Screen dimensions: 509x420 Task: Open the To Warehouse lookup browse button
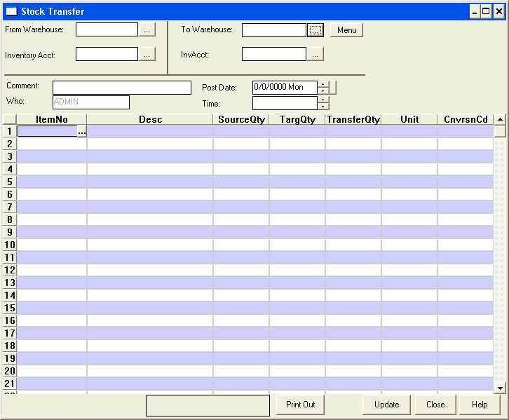[315, 30]
